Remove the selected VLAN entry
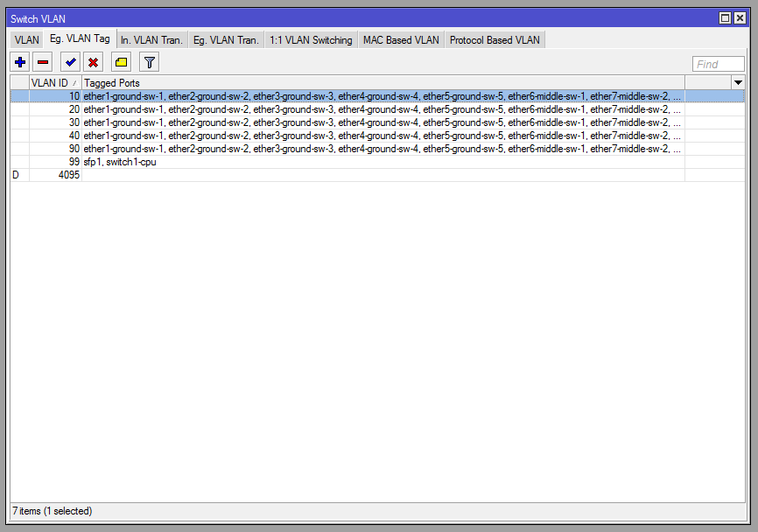758x532 pixels. point(43,61)
